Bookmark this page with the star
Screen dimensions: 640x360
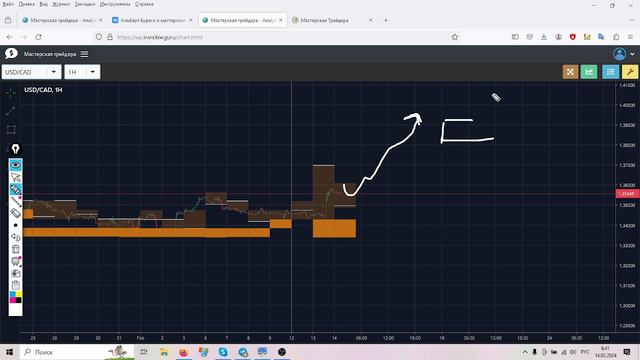click(455, 37)
